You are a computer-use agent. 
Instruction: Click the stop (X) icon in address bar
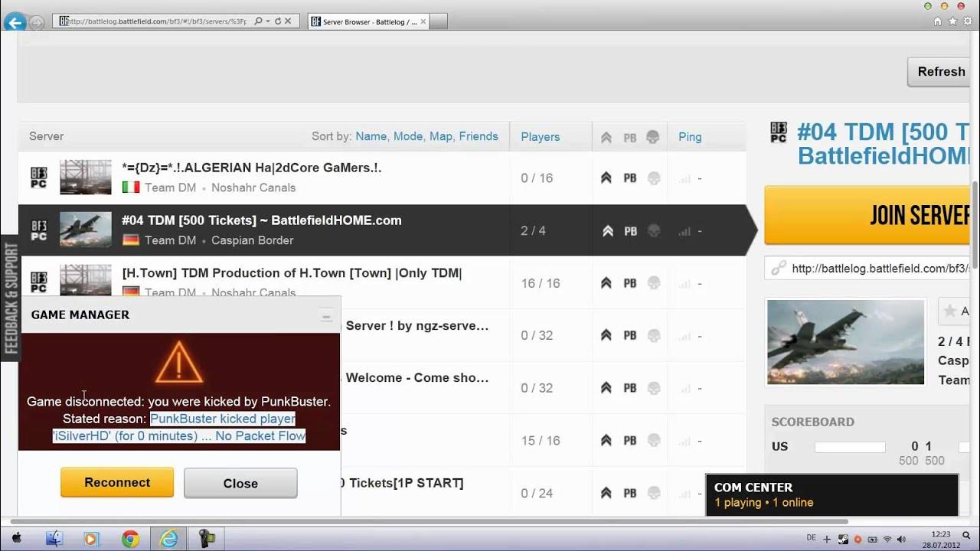click(x=288, y=21)
